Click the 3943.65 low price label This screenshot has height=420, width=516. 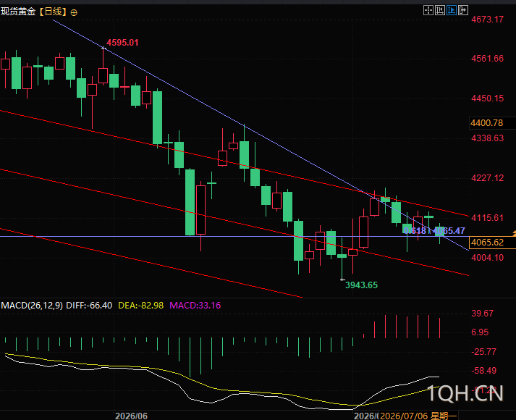[361, 285]
